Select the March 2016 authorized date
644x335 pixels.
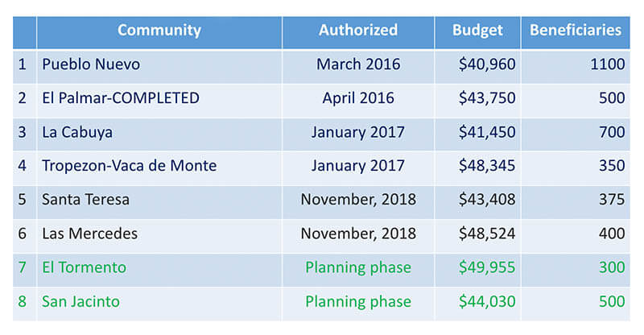358,64
